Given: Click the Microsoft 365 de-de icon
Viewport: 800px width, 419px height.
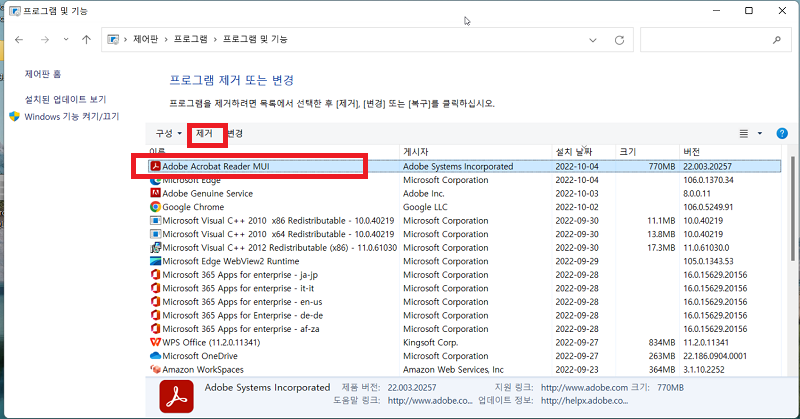Looking at the screenshot, I should 156,315.
